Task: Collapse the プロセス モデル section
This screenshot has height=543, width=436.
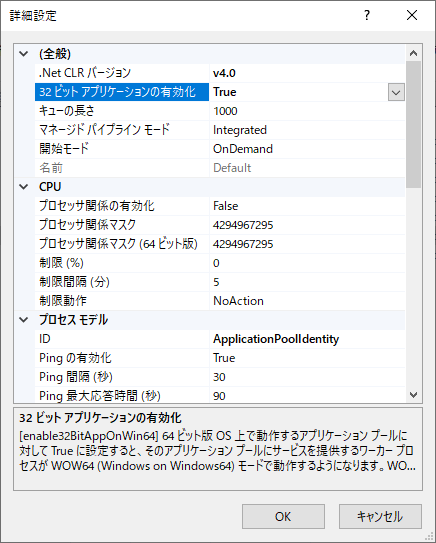Action: [24, 320]
